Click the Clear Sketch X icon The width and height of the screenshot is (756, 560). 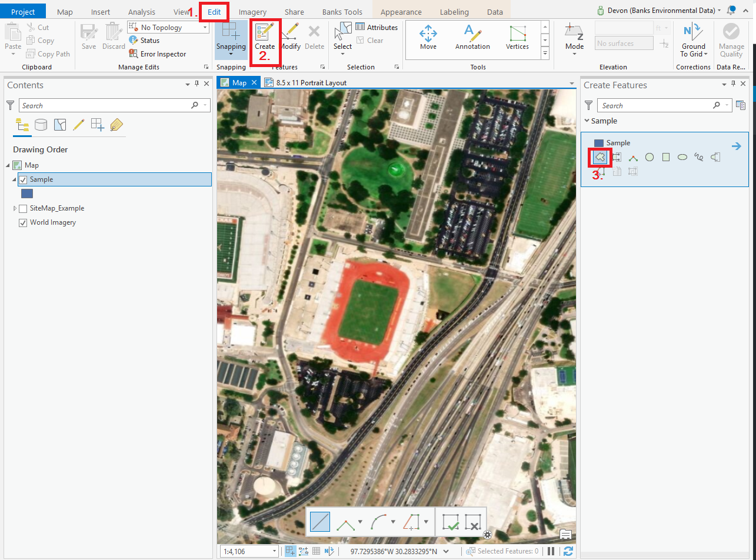[x=474, y=522]
